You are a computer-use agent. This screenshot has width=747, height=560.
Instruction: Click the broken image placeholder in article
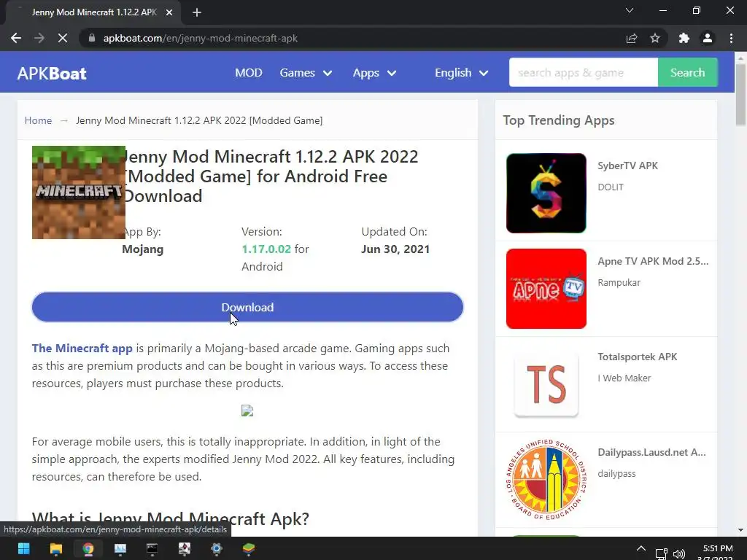[x=247, y=411]
